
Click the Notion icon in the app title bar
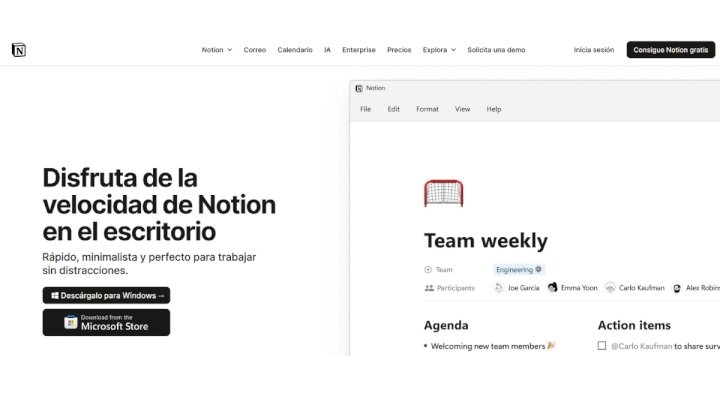[359, 88]
